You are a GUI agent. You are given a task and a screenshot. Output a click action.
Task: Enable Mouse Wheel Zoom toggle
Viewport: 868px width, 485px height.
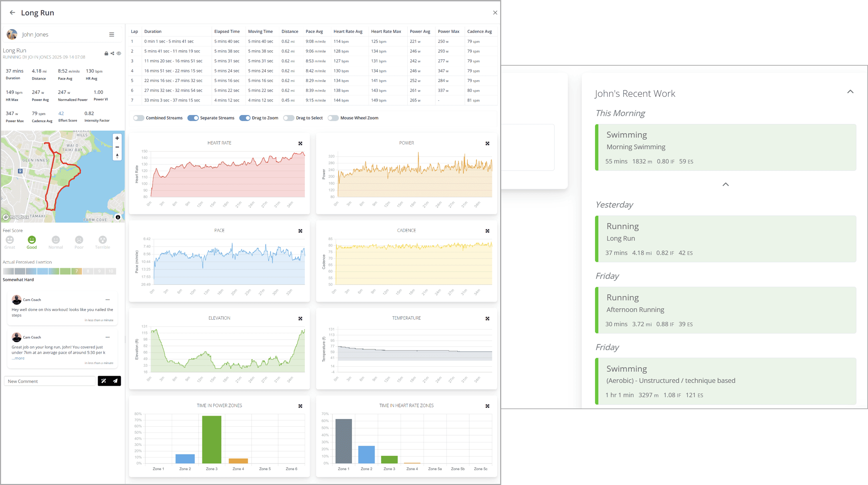coord(333,118)
